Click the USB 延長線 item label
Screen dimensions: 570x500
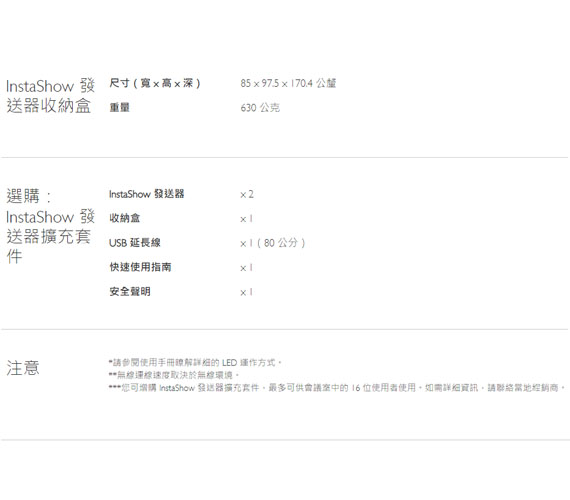click(x=135, y=243)
